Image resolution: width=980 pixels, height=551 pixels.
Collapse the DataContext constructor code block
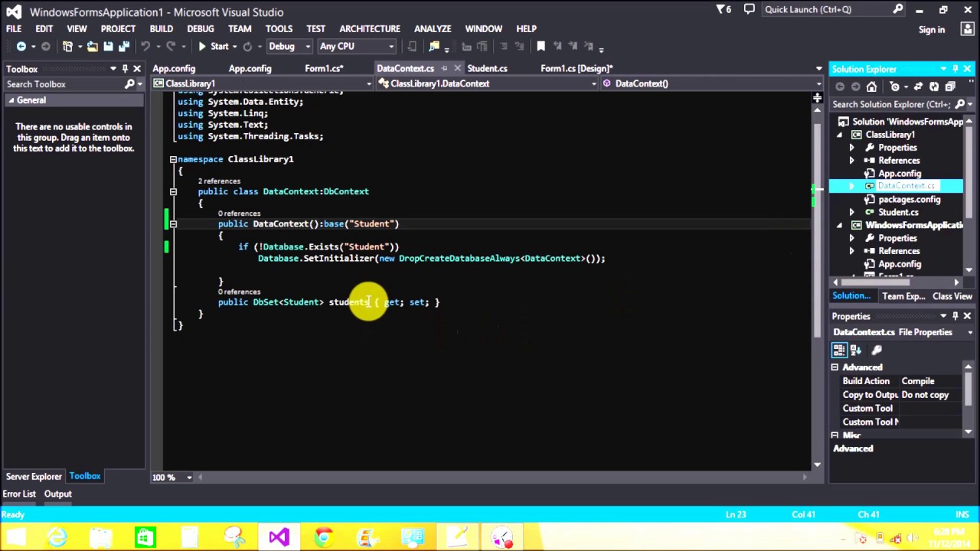(x=173, y=223)
